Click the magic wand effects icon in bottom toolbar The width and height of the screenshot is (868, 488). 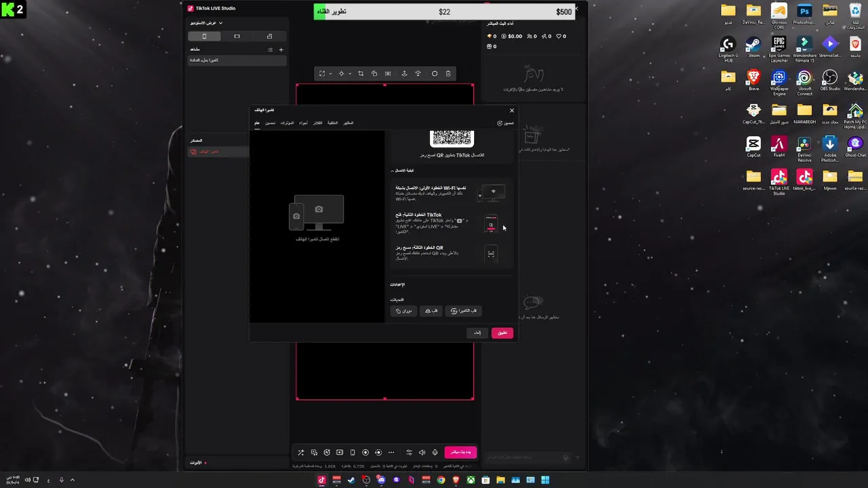pos(301,452)
